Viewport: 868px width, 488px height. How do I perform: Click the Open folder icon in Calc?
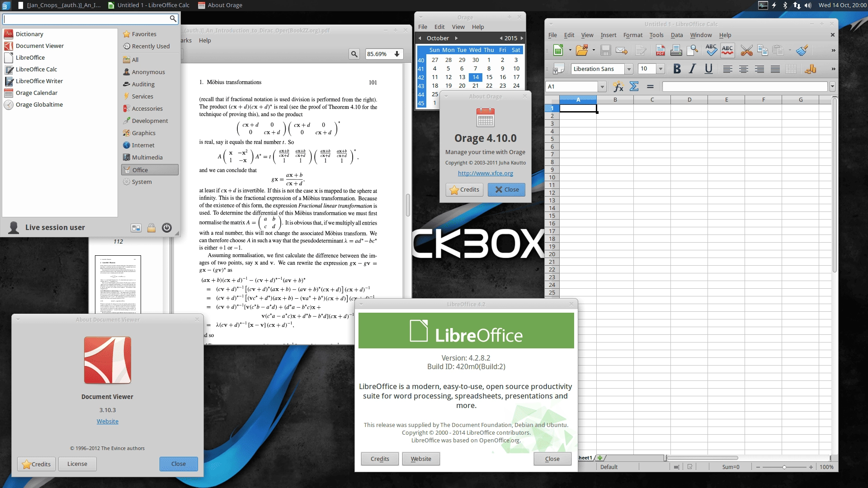(582, 51)
